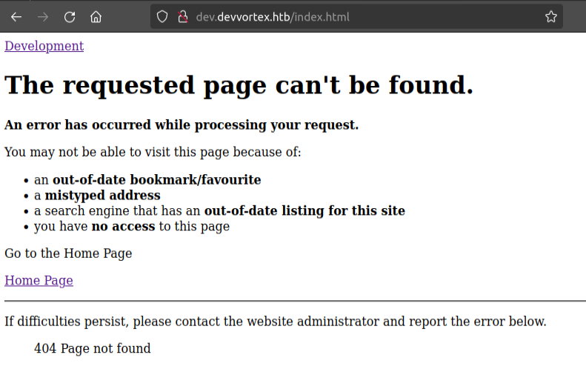Go to the browser home icon
Image resolution: width=586 pixels, height=392 pixels.
[x=96, y=16]
